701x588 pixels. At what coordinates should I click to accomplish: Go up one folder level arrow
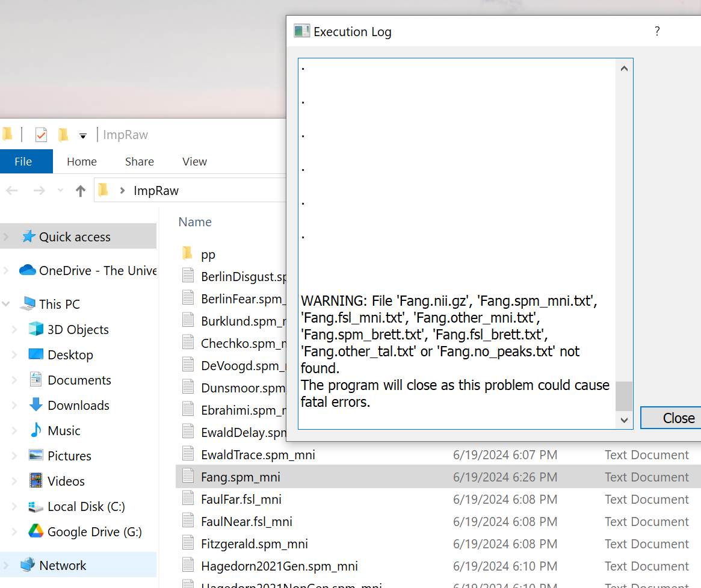[81, 191]
